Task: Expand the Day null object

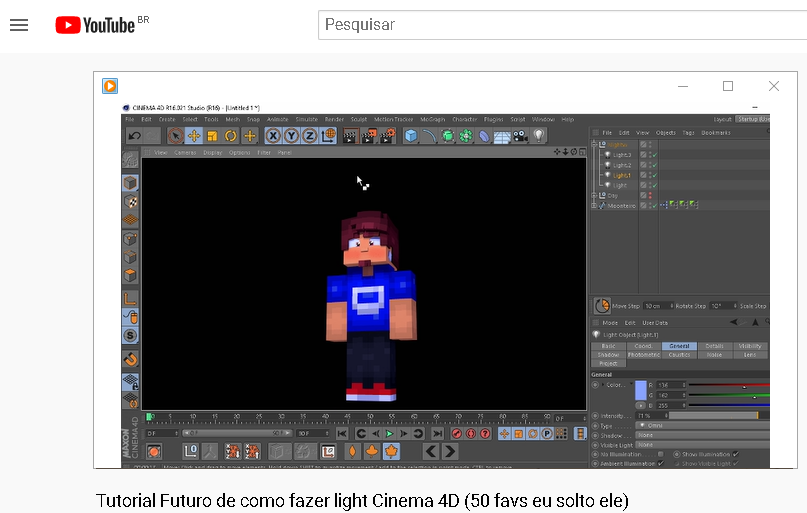Action: pyautogui.click(x=594, y=196)
